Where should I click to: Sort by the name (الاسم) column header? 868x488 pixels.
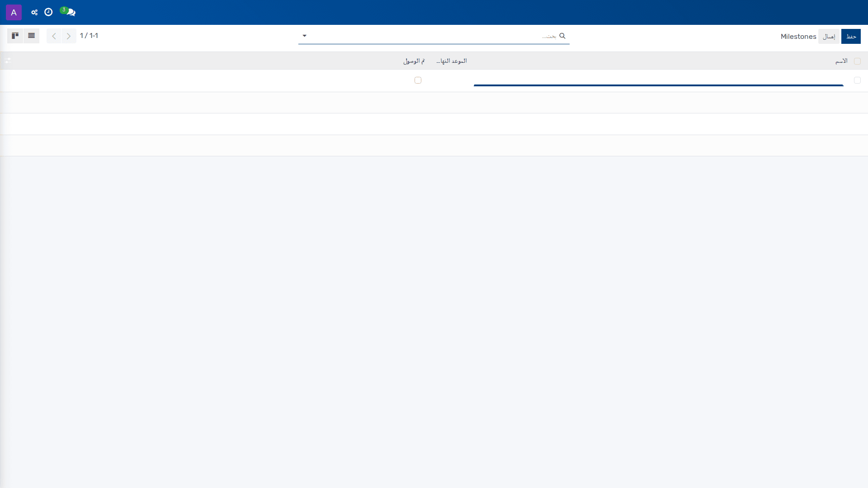[x=841, y=61]
